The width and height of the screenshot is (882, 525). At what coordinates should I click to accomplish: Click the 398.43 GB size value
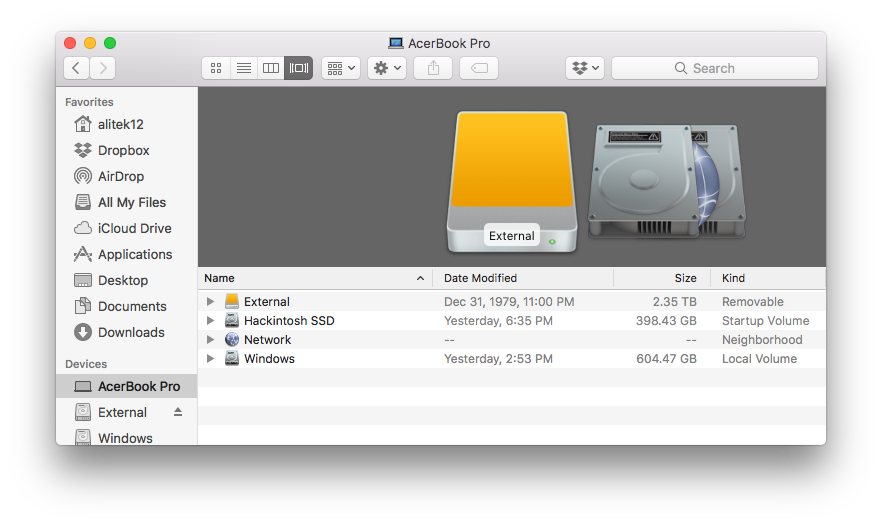[x=666, y=321]
